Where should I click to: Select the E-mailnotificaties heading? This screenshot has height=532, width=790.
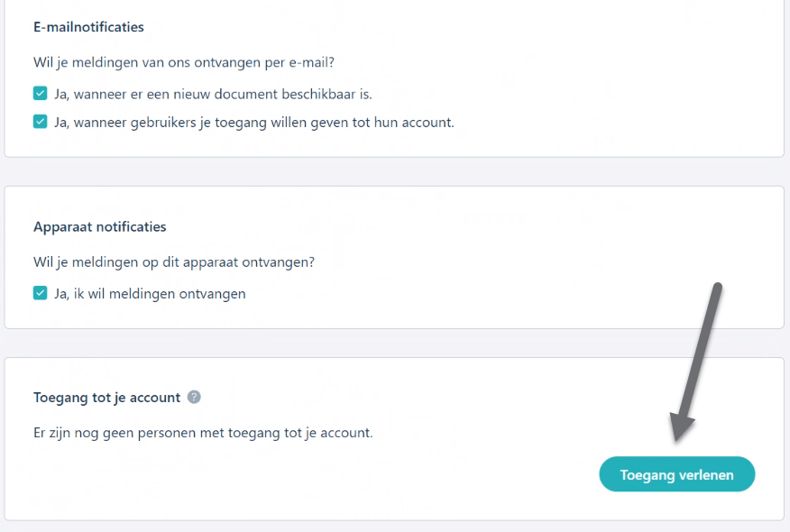pyautogui.click(x=88, y=27)
